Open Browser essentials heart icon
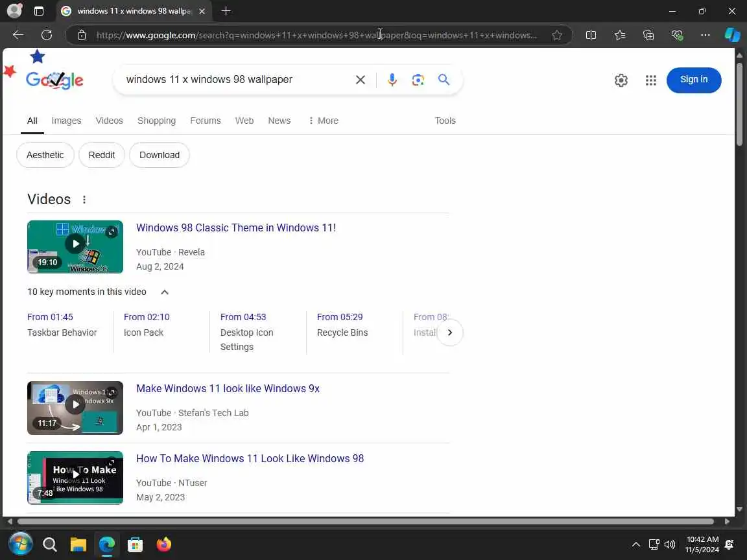Image resolution: width=747 pixels, height=560 pixels. coord(677,35)
